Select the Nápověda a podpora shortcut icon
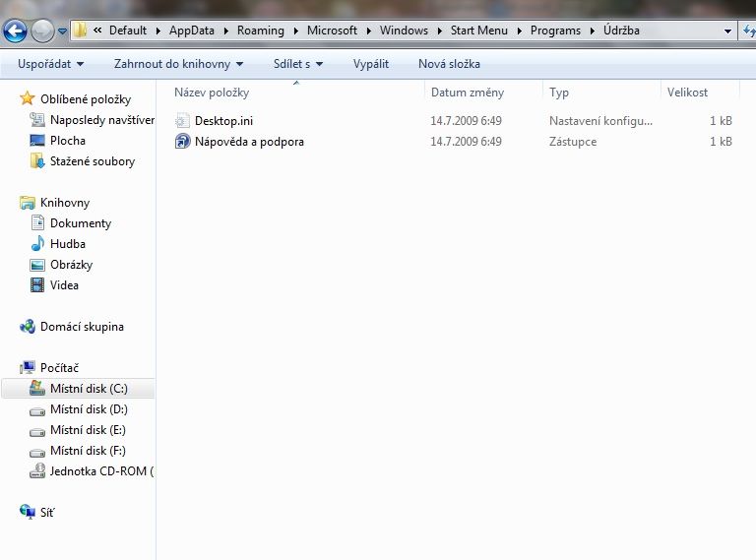This screenshot has height=560, width=756. pyautogui.click(x=182, y=141)
